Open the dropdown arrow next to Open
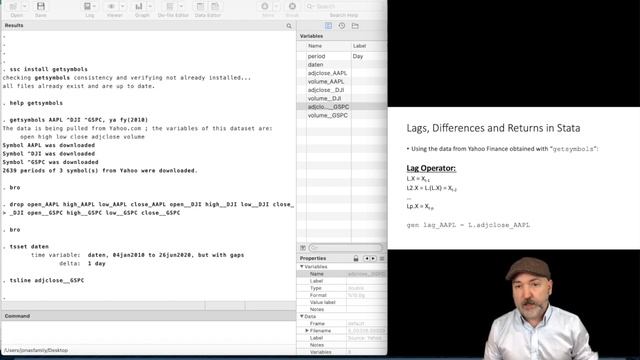Viewport: 640px width, 360px height. point(24,6)
